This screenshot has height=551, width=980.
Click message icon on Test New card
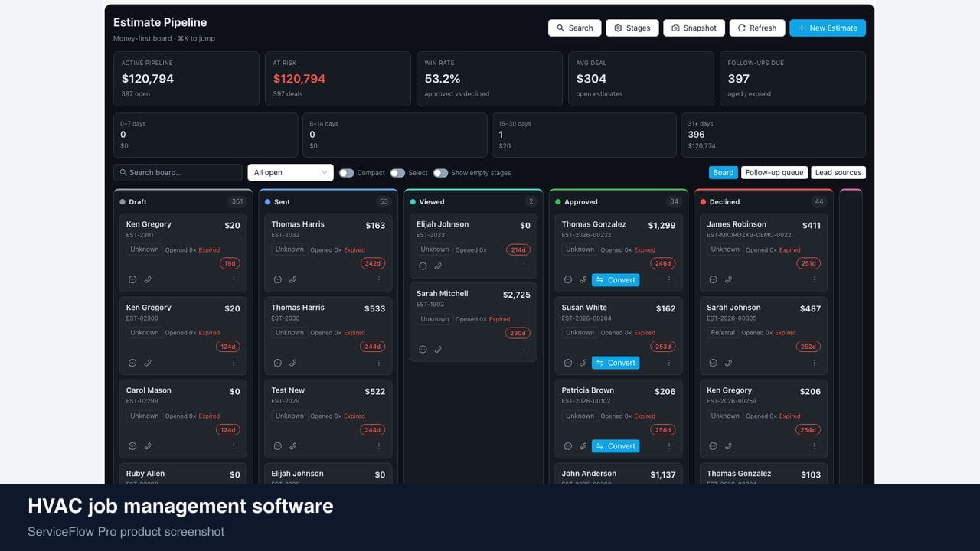(277, 446)
